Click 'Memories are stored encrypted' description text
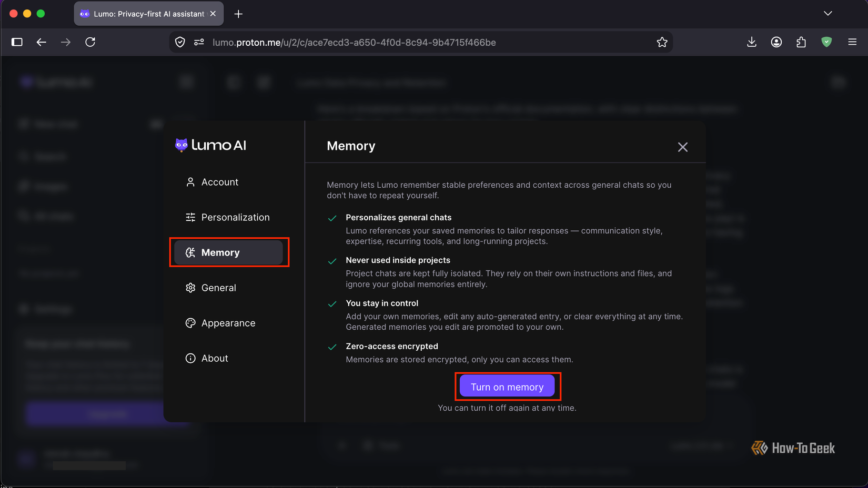 tap(459, 360)
